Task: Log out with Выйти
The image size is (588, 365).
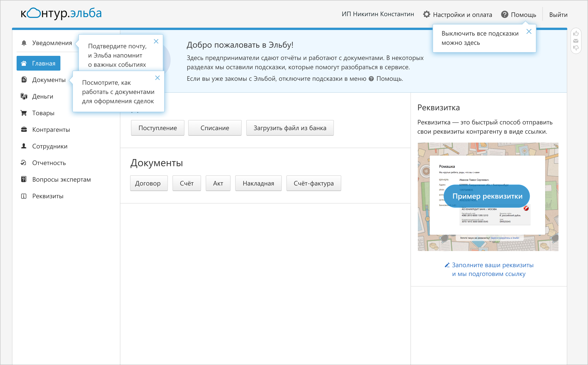Action: (x=558, y=15)
